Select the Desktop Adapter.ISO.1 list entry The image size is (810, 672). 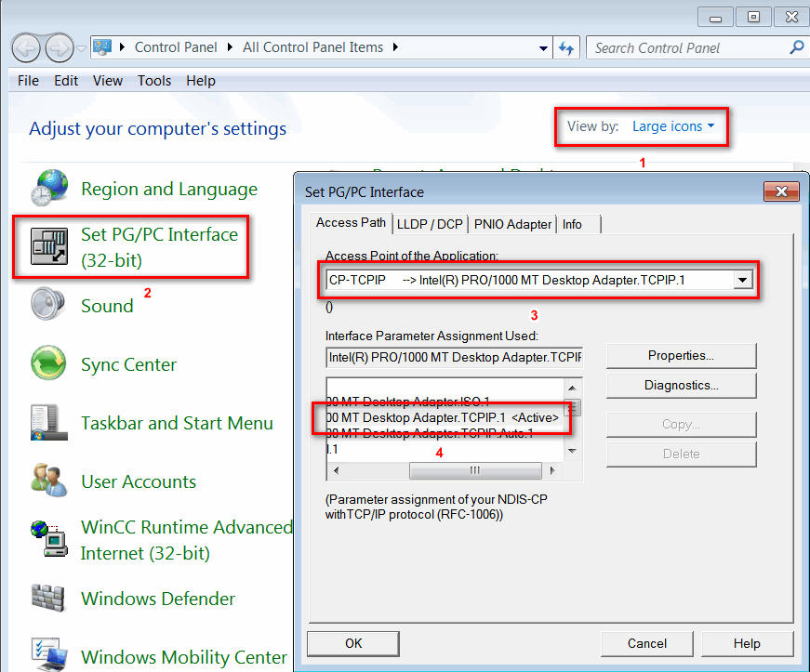click(408, 402)
